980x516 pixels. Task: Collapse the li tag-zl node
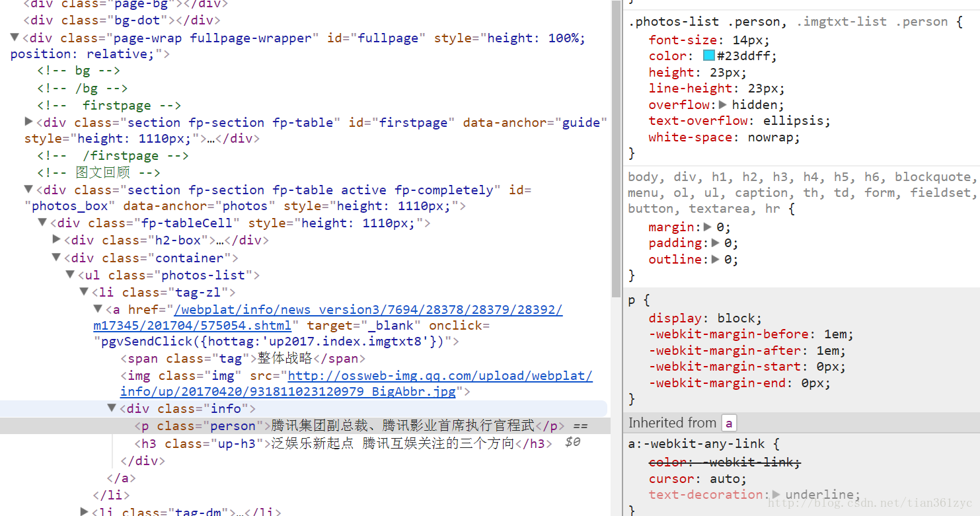84,292
